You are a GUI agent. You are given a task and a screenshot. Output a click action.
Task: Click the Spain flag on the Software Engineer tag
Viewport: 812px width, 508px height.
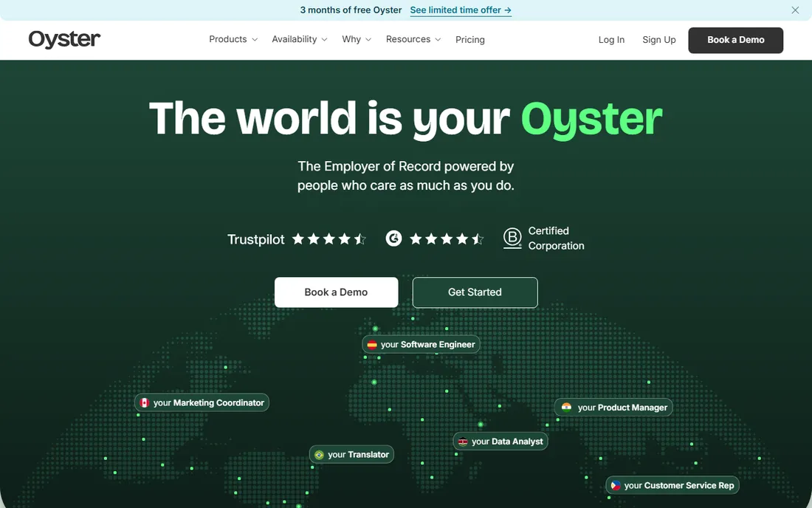[372, 344]
